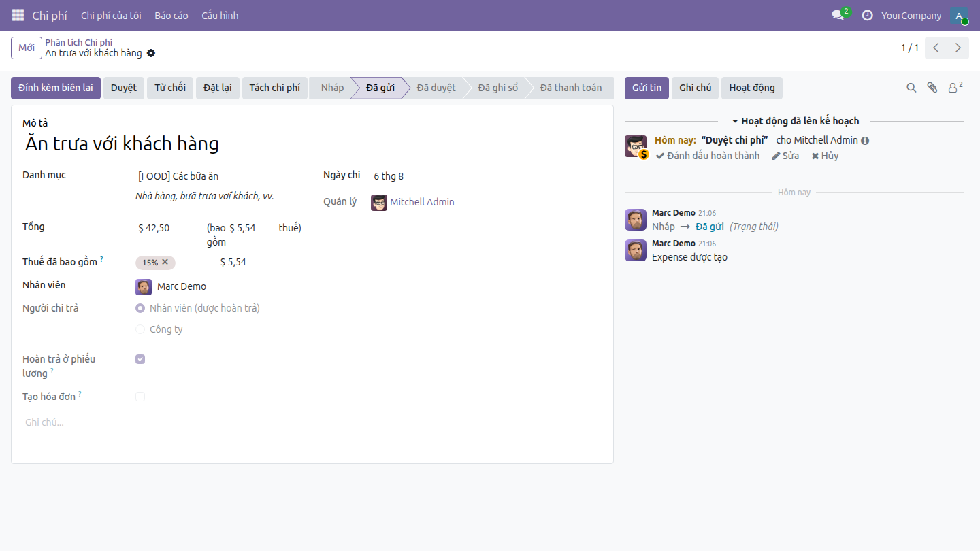Image resolution: width=980 pixels, height=551 pixels.
Task: Go to next record arrow
Action: [958, 48]
